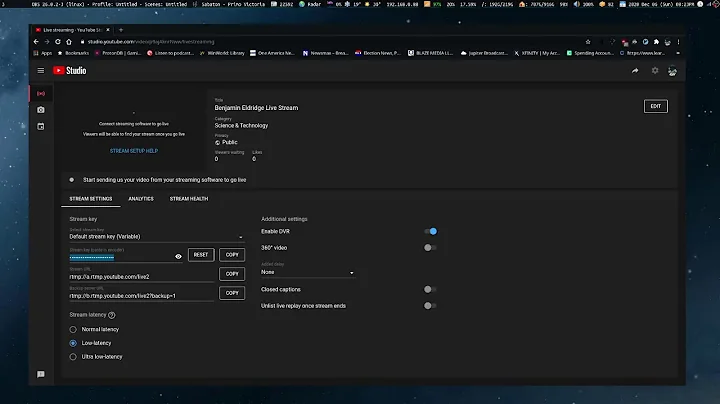This screenshot has width=720, height=404.
Task: Switch to the Stream Settings tab
Action: [91, 199]
